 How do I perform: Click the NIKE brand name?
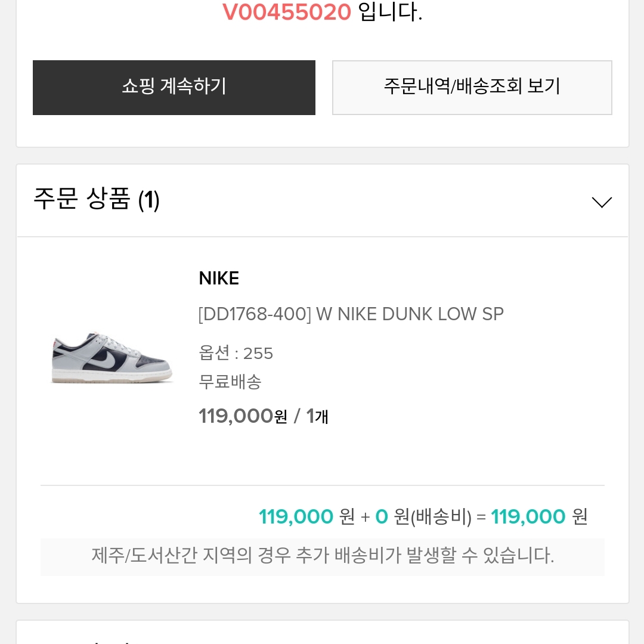click(x=219, y=278)
